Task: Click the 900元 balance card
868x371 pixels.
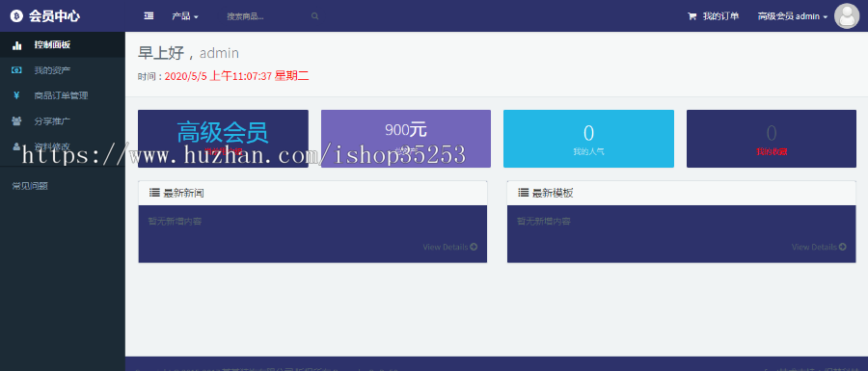Action: coord(406,138)
